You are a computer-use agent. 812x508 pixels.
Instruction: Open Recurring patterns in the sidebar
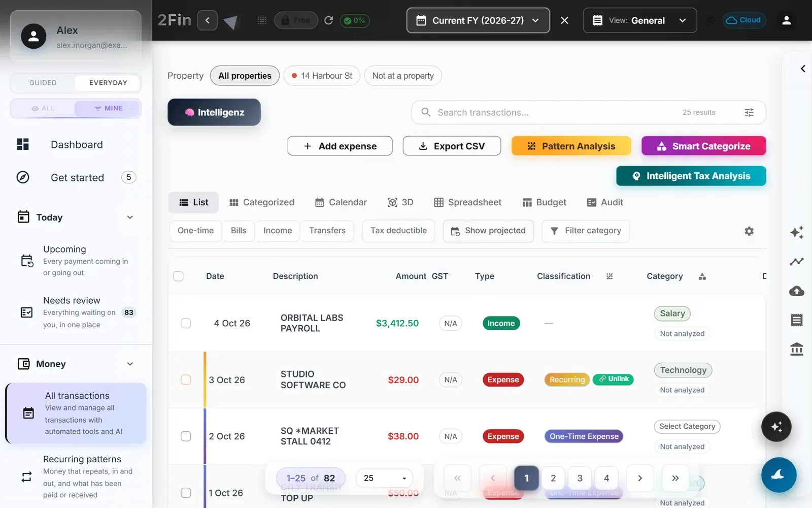pyautogui.click(x=76, y=477)
